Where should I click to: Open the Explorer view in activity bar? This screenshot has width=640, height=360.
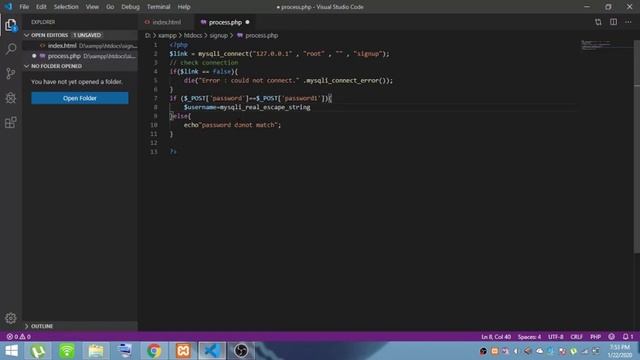coord(11,25)
